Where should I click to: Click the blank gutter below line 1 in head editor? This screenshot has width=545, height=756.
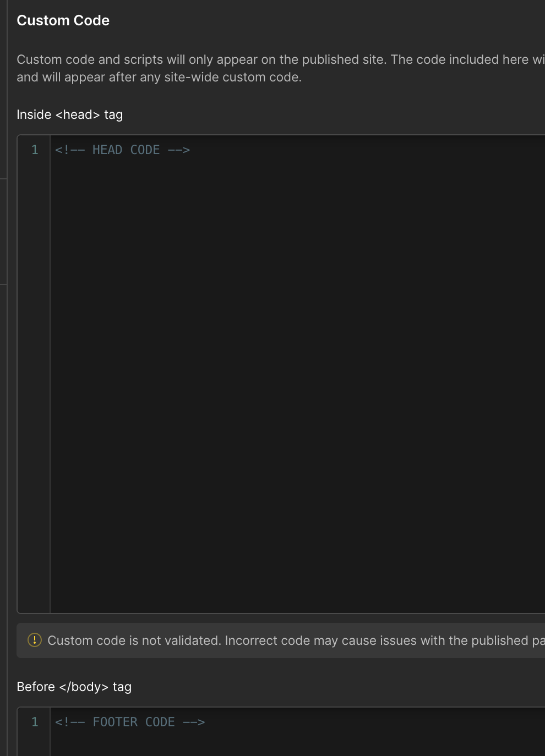[x=34, y=385]
